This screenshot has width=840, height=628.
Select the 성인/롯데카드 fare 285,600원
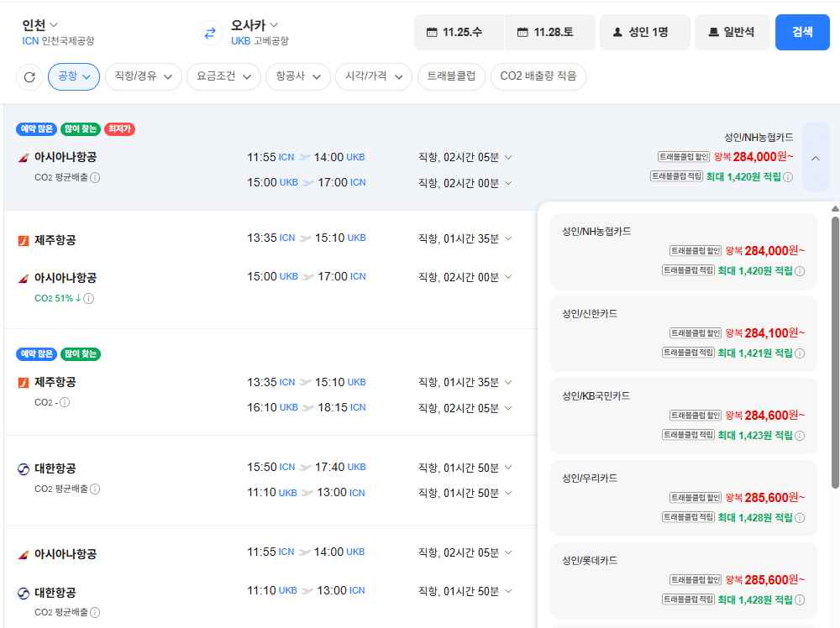tap(684, 580)
